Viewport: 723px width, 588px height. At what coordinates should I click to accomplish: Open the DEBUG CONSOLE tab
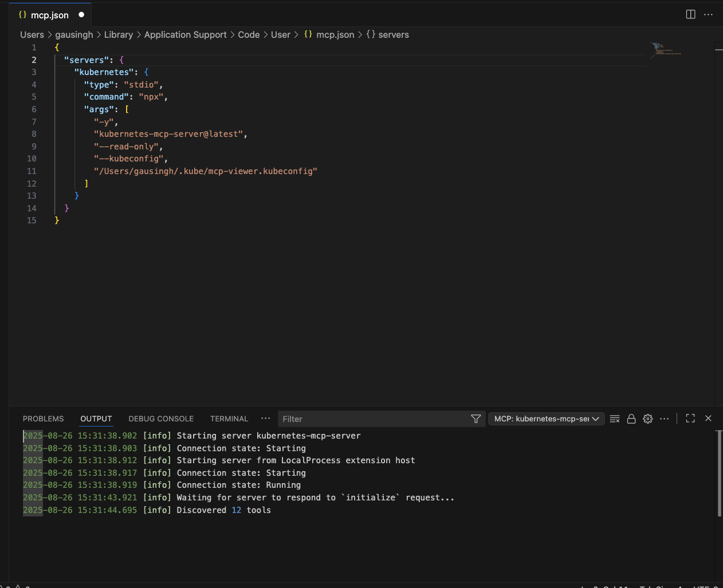[161, 419]
